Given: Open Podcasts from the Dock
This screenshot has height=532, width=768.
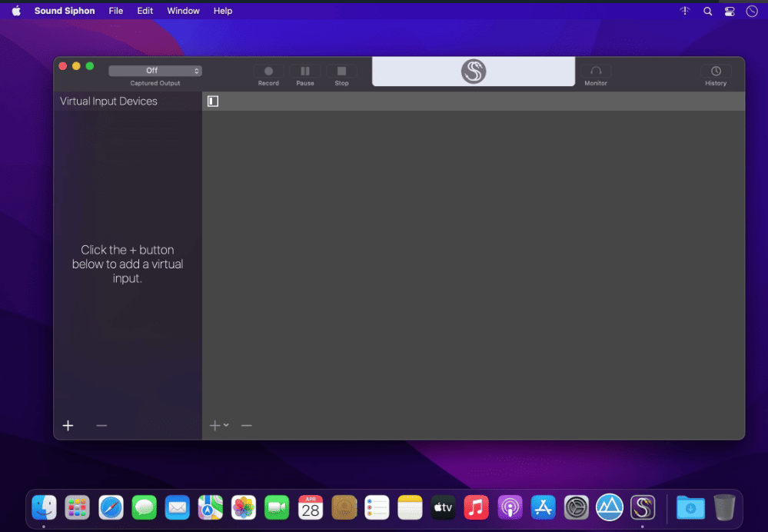Looking at the screenshot, I should click(510, 507).
